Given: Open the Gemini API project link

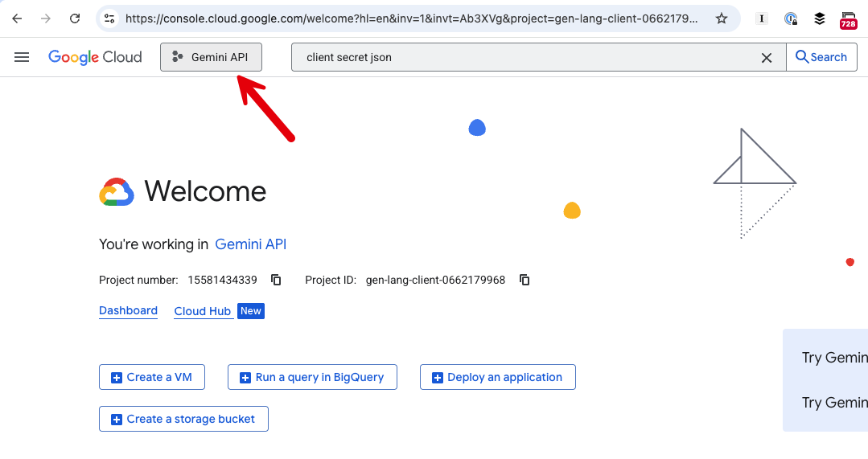Looking at the screenshot, I should (x=250, y=244).
